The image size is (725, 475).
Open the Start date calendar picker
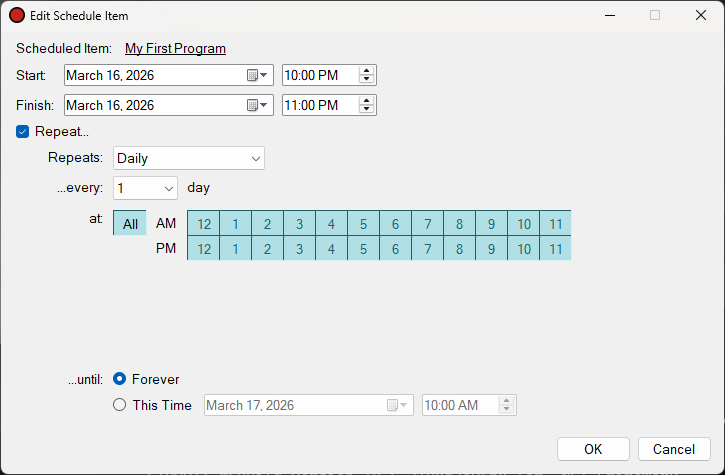[257, 75]
